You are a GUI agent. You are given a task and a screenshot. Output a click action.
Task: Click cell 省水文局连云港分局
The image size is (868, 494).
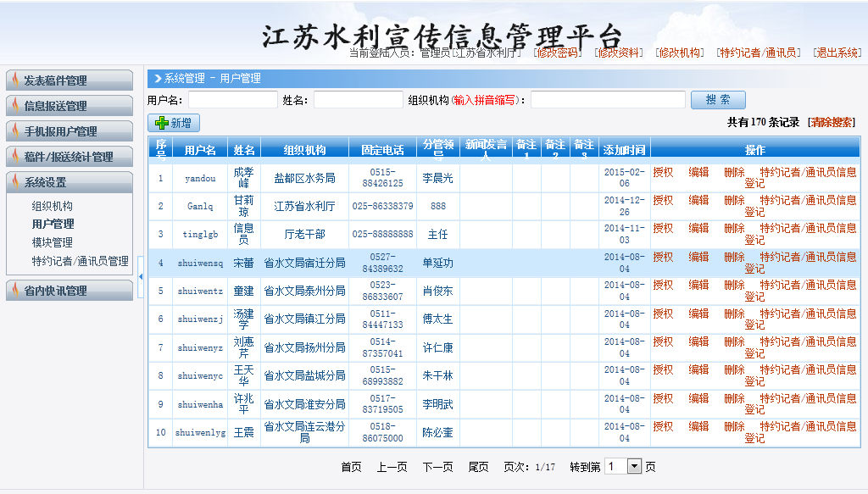point(304,432)
